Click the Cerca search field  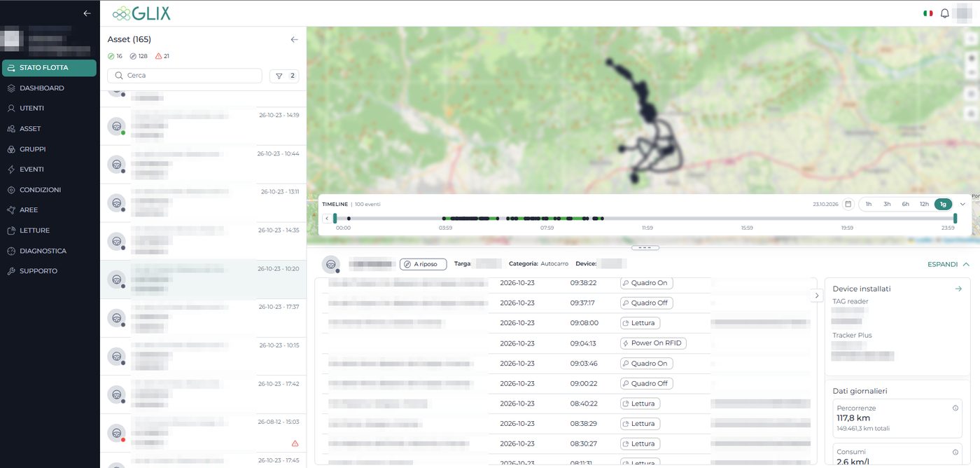click(185, 76)
